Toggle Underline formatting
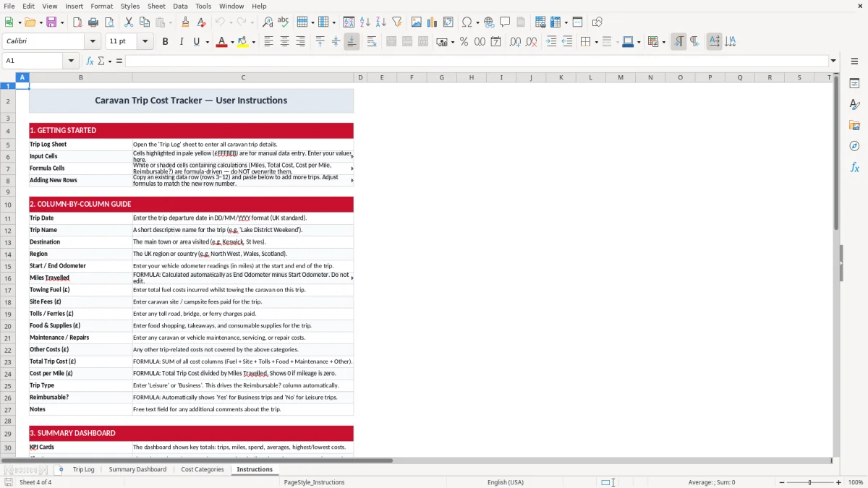The width and height of the screenshot is (868, 488). click(x=196, y=42)
